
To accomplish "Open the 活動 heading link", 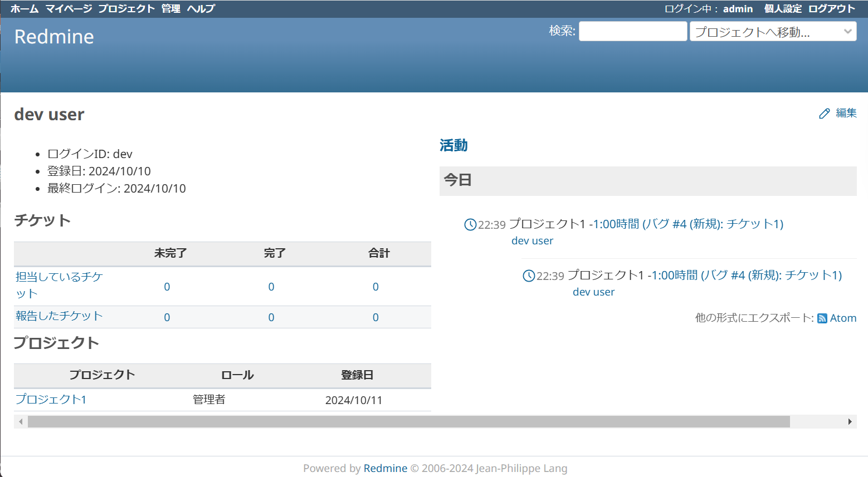I will click(453, 145).
